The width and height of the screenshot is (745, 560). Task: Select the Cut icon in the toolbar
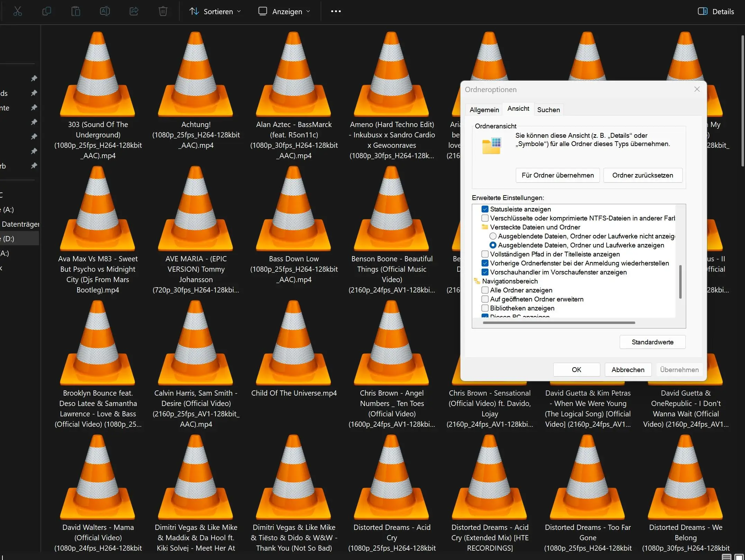click(x=18, y=11)
